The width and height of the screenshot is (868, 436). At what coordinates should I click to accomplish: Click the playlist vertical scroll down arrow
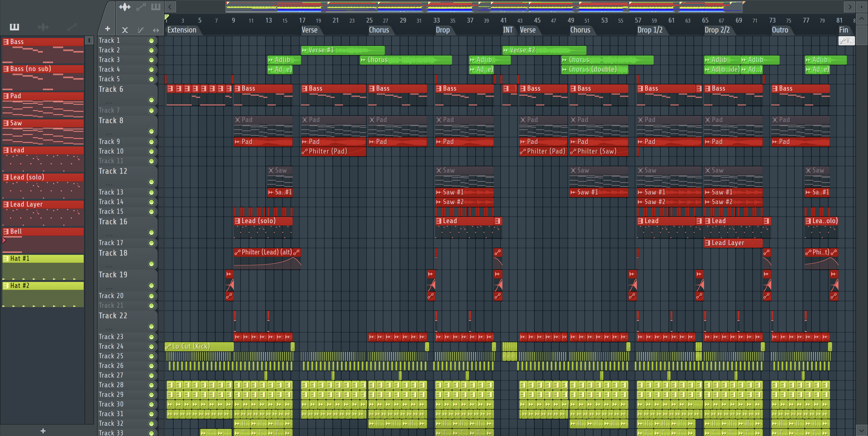click(862, 430)
